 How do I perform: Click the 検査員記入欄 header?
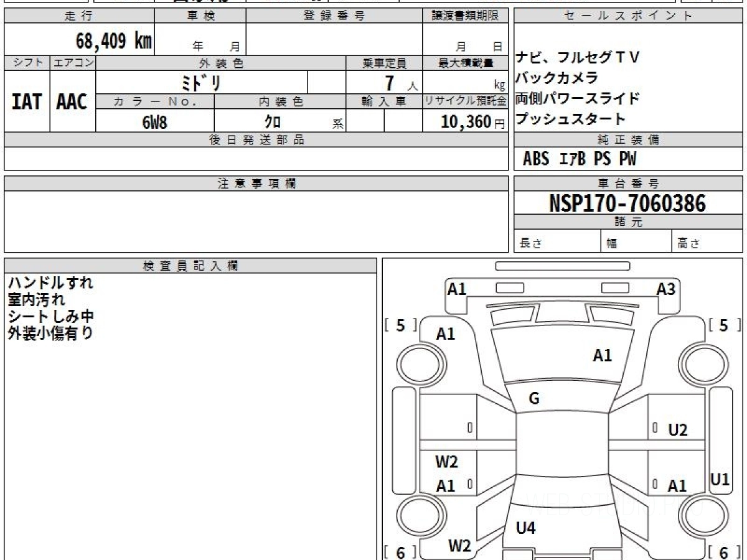click(190, 266)
